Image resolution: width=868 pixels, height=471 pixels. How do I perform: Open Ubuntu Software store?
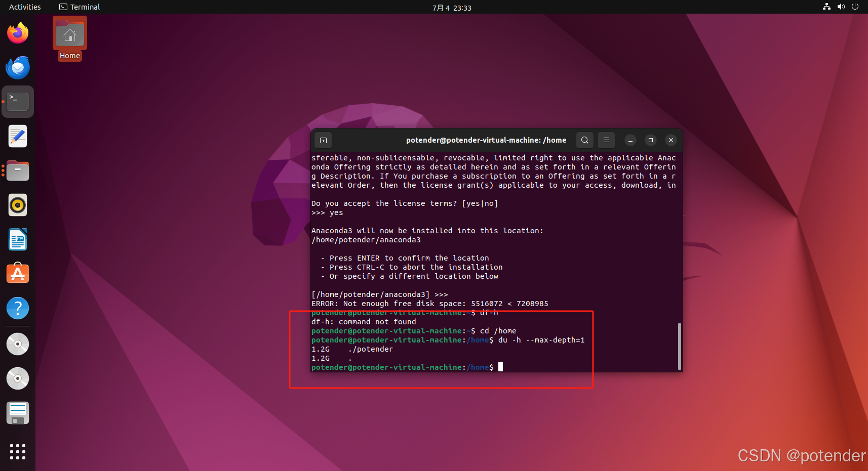(x=18, y=274)
